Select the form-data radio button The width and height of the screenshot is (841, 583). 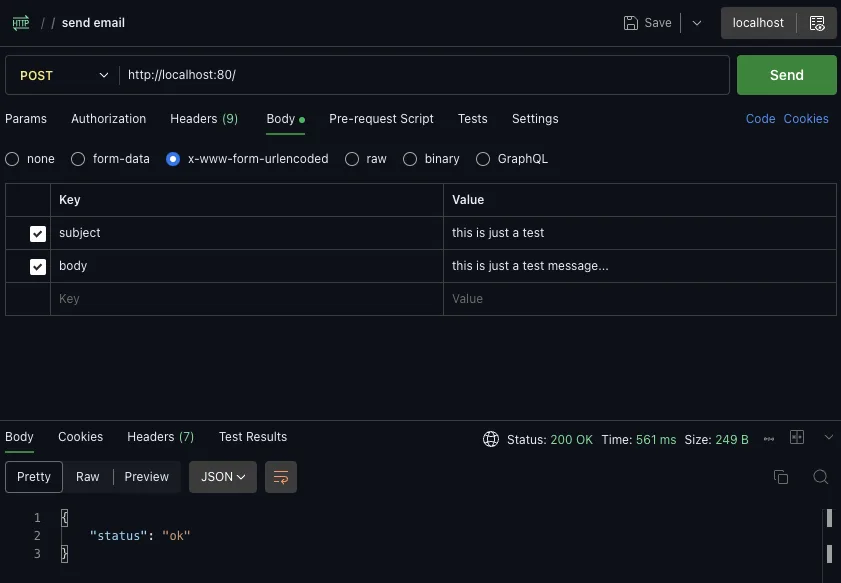coord(78,159)
